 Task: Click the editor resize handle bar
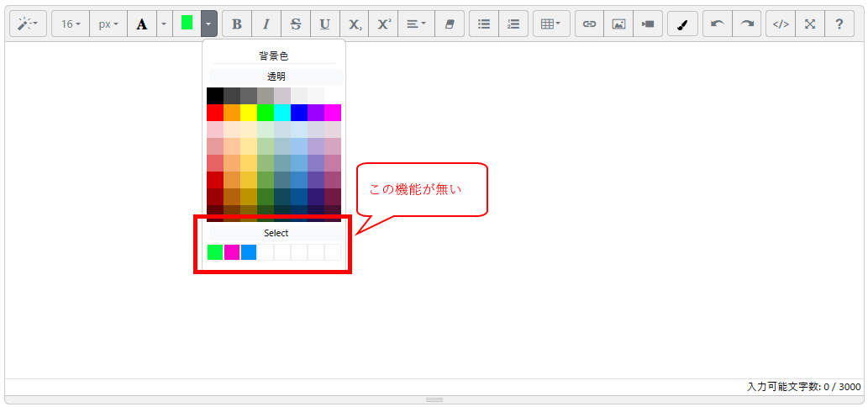click(434, 400)
